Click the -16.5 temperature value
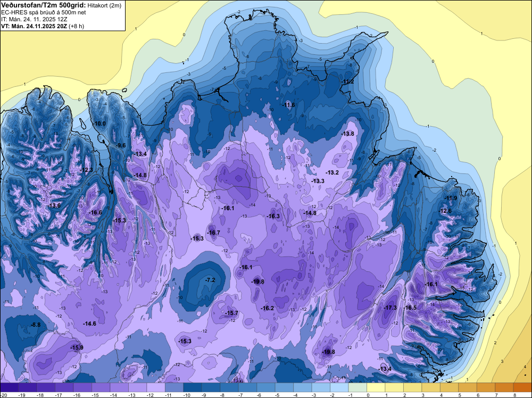This screenshot has width=532, height=398. [410, 308]
